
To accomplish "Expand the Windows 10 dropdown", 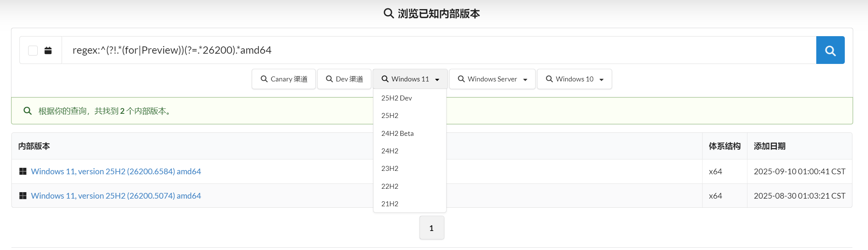I will click(x=574, y=79).
